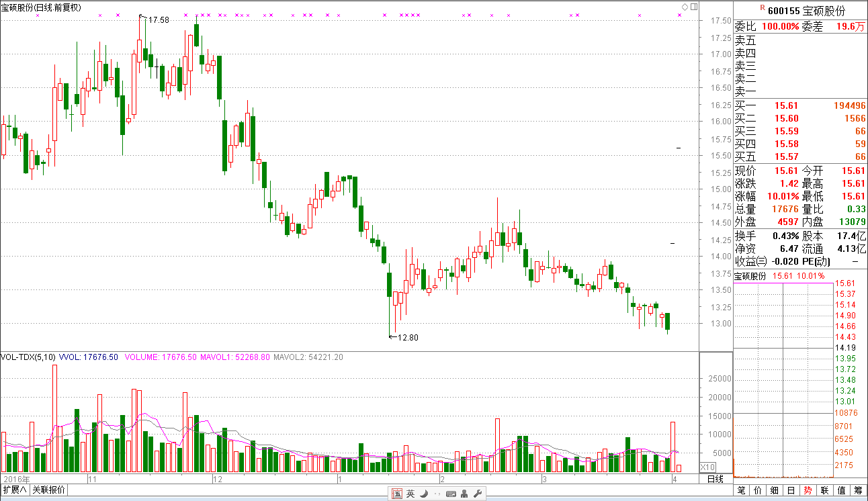Click the 买一 volume 194496
The image size is (868, 501).
click(x=849, y=106)
